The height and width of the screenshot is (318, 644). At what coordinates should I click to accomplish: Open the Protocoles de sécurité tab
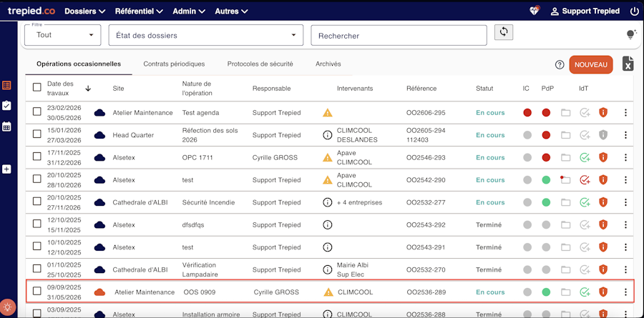click(260, 64)
